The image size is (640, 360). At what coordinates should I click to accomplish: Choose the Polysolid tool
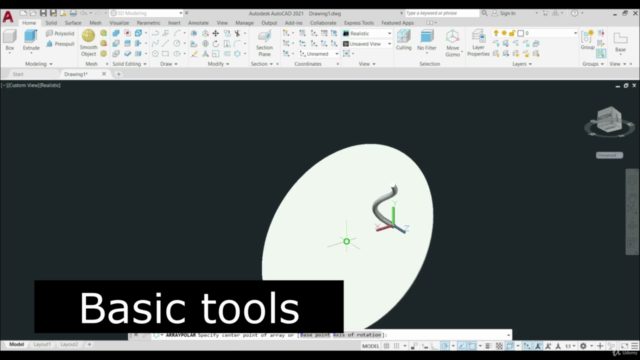(60, 33)
